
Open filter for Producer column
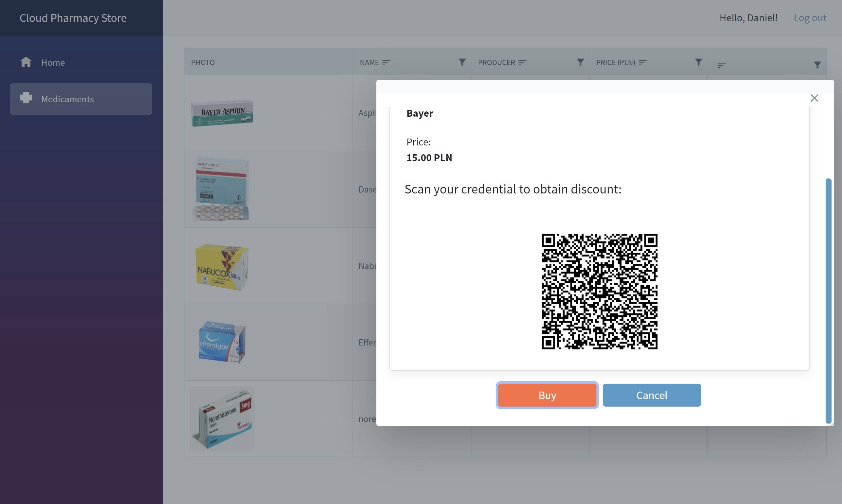coord(580,62)
